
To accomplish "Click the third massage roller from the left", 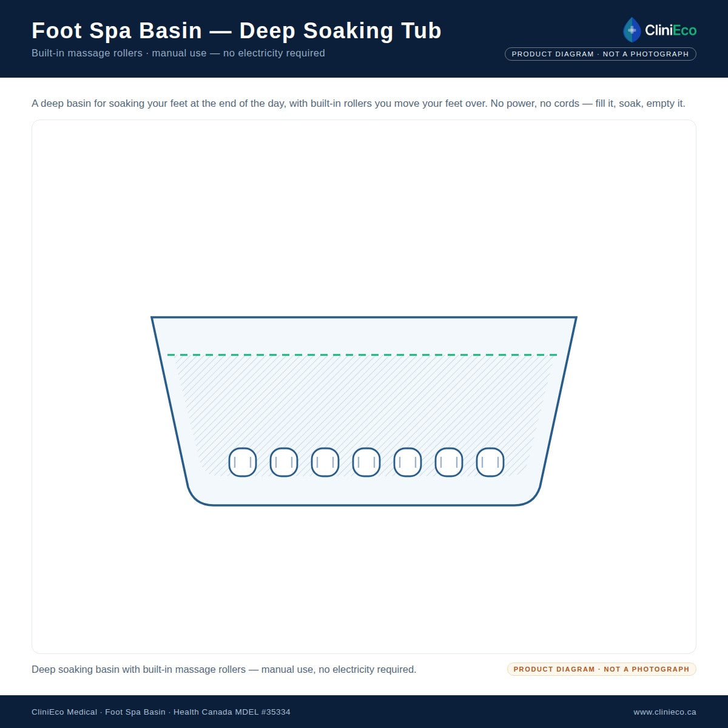I will point(325,462).
